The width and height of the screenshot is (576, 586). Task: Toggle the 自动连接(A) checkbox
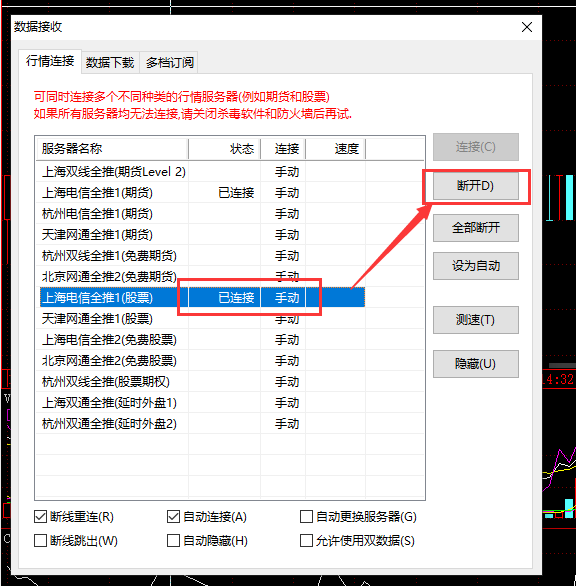click(x=173, y=516)
